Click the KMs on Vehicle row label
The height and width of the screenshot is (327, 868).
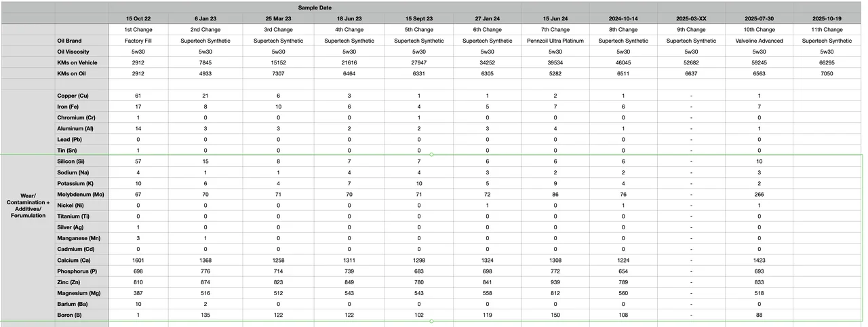79,62
